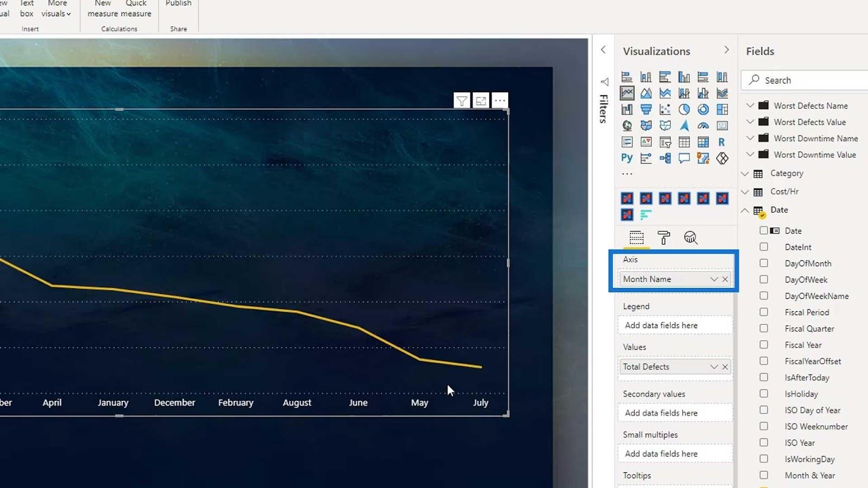868x488 pixels.
Task: Expand the Worst Defects Name folder
Action: point(750,105)
